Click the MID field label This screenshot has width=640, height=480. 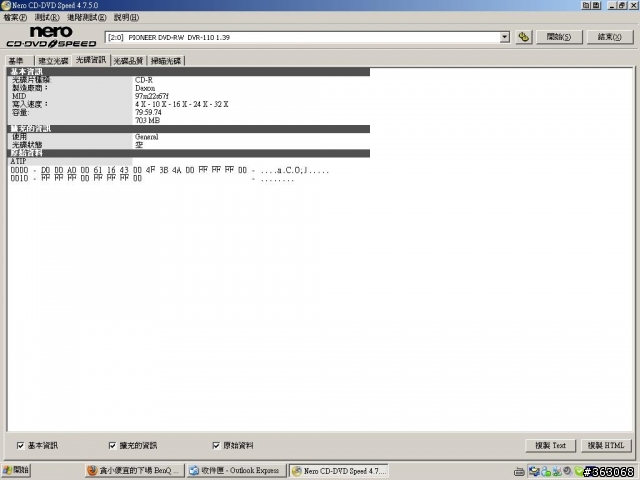pyautogui.click(x=19, y=96)
